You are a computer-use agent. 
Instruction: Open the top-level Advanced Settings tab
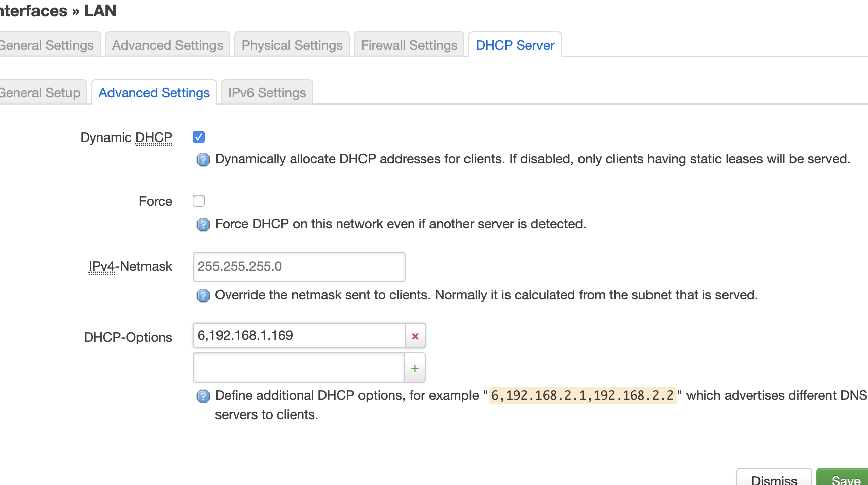[x=167, y=45]
